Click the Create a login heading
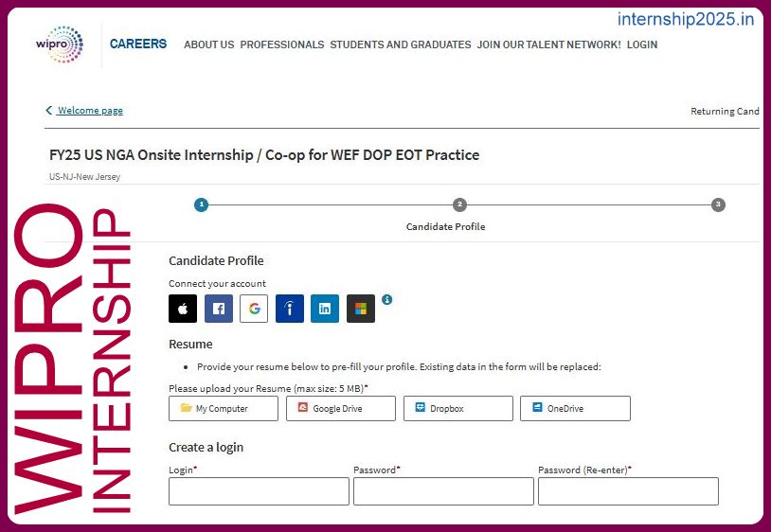This screenshot has height=532, width=771. coord(206,448)
